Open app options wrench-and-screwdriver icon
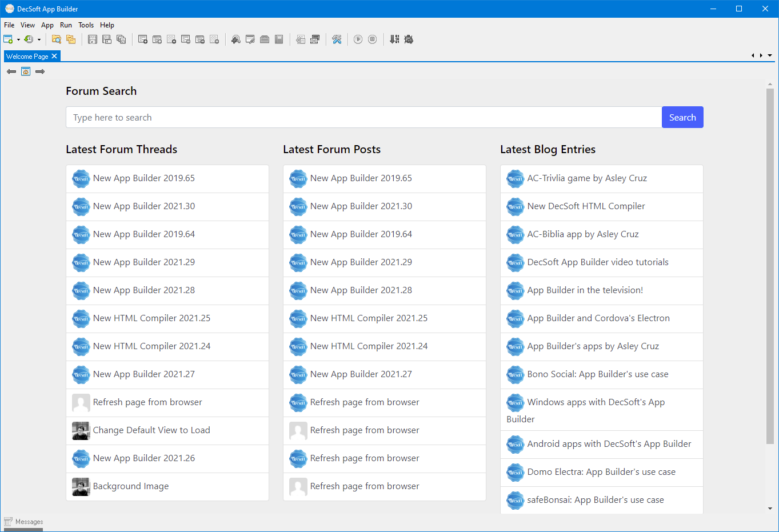779x532 pixels. (337, 39)
